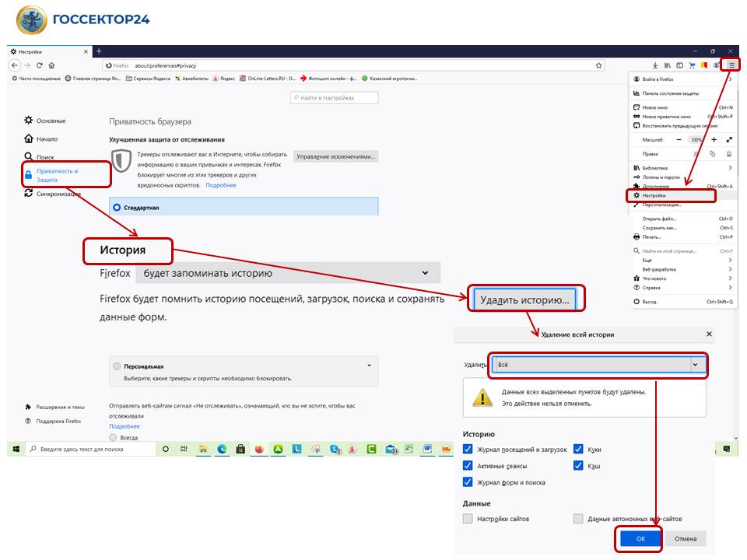747x560 pixels.
Task: Check Данные автономных веб-сайтов checkbox
Action: point(578,519)
